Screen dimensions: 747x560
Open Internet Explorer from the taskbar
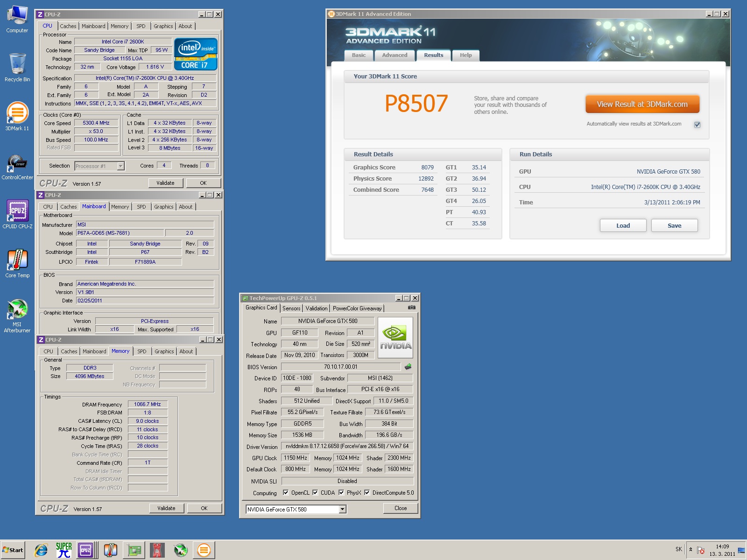pos(41,550)
